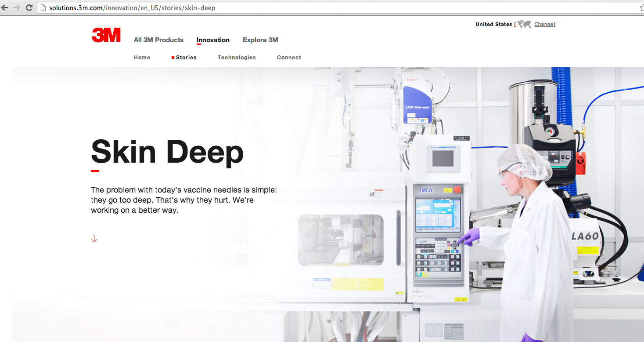Open the Technologies section
The height and width of the screenshot is (342, 644).
click(237, 57)
